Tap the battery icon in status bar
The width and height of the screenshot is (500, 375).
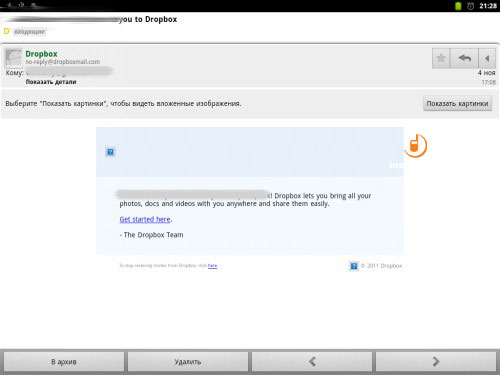458,6
